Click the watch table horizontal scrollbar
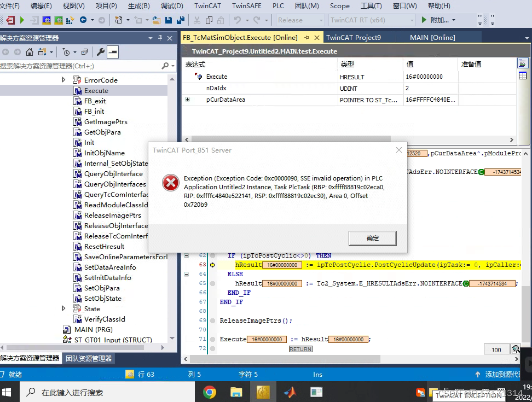This screenshot has height=402, width=532. 291,139
